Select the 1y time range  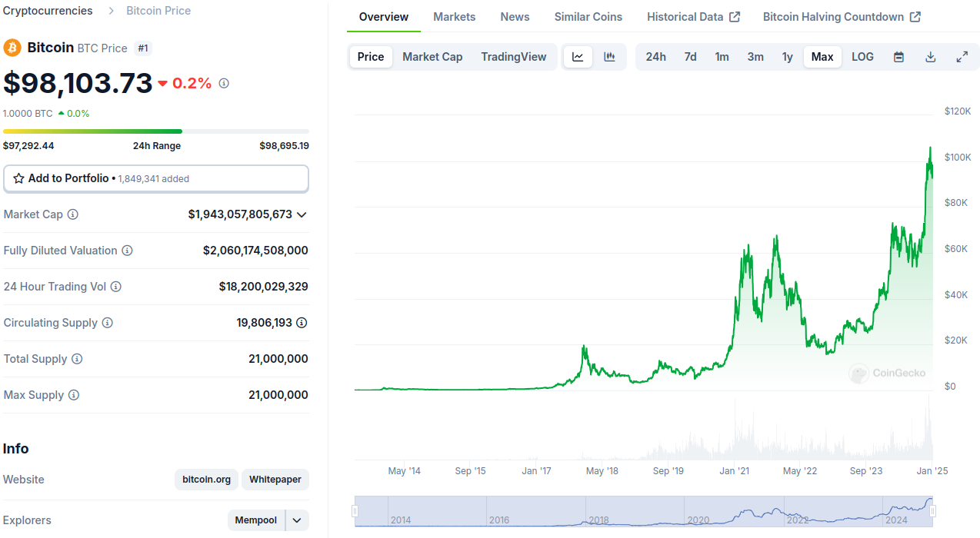click(x=787, y=56)
